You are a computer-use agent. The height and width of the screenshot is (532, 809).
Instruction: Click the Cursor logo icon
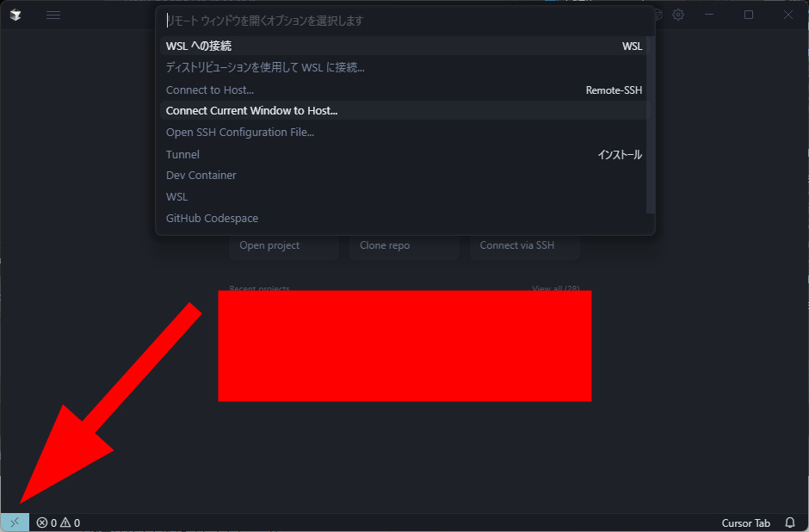(x=15, y=15)
